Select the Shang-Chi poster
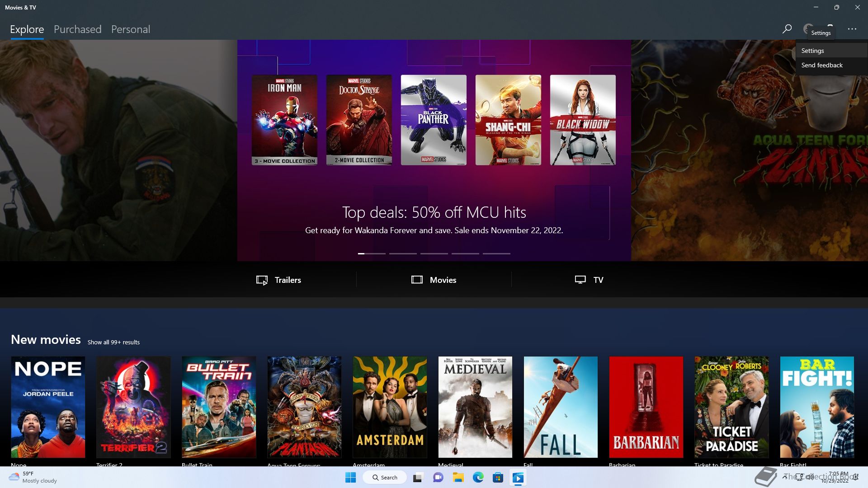Viewport: 868px width, 488px height. pos(508,120)
